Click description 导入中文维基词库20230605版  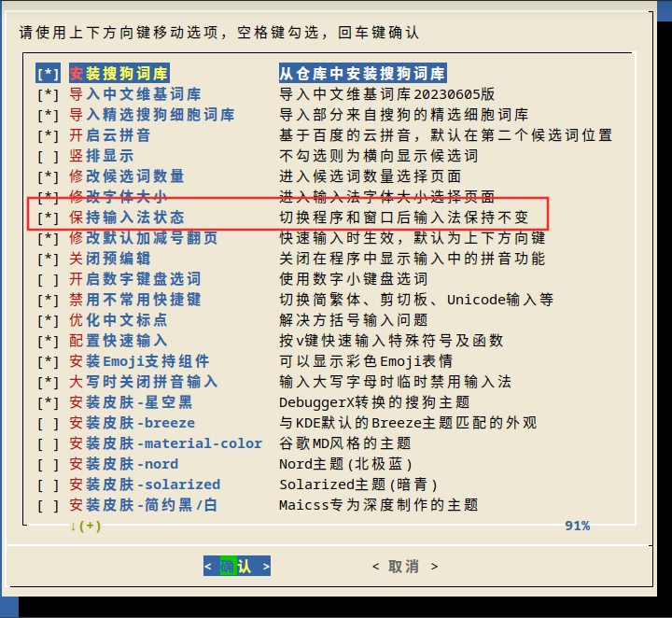pyautogui.click(x=387, y=94)
